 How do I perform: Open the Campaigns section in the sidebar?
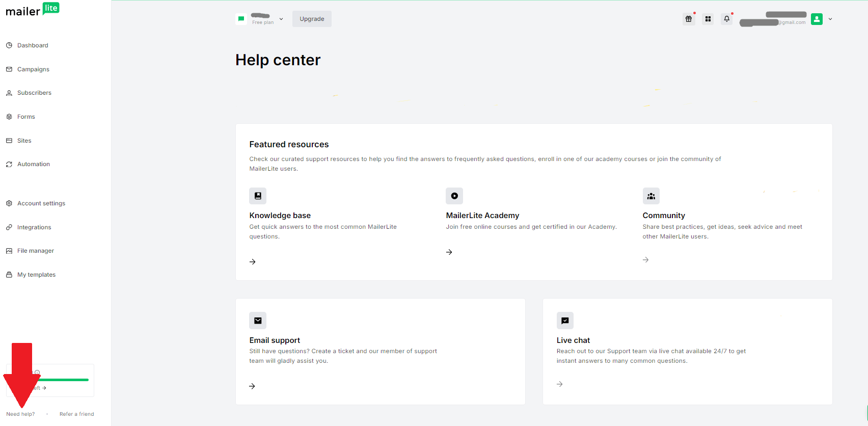point(33,69)
